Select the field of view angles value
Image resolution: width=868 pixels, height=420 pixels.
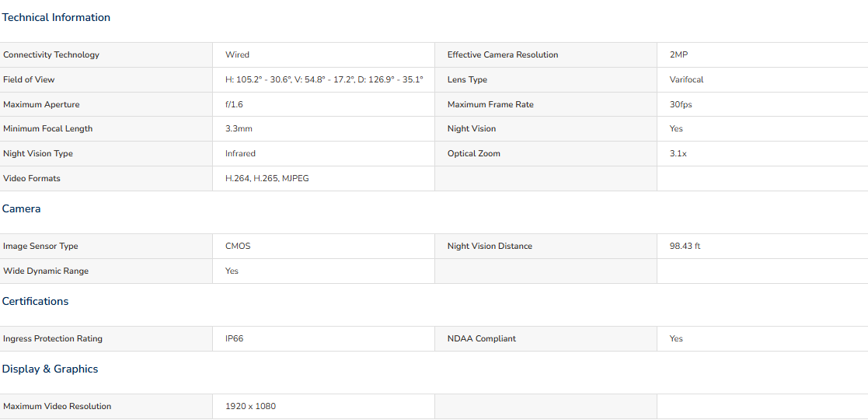[324, 80]
